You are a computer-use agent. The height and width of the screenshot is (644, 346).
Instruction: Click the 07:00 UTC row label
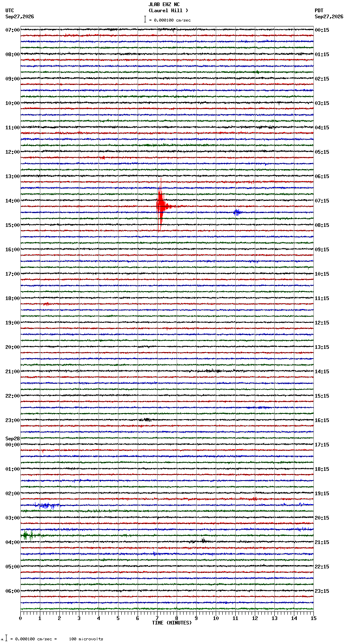tap(13, 30)
